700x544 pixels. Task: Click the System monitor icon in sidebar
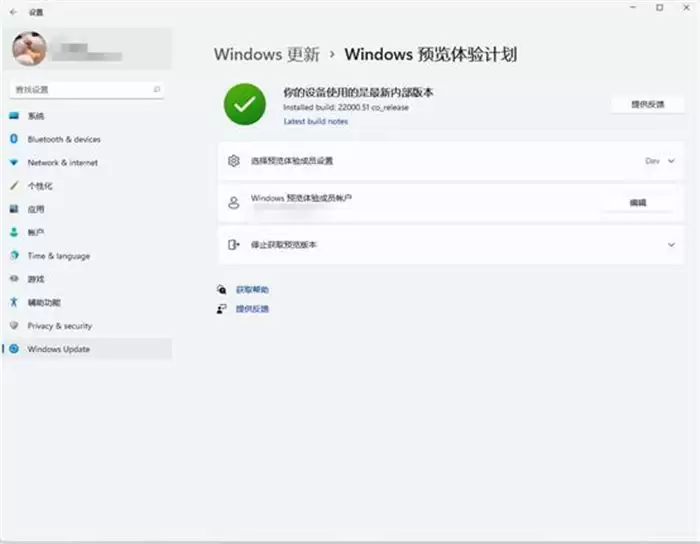click(x=14, y=116)
